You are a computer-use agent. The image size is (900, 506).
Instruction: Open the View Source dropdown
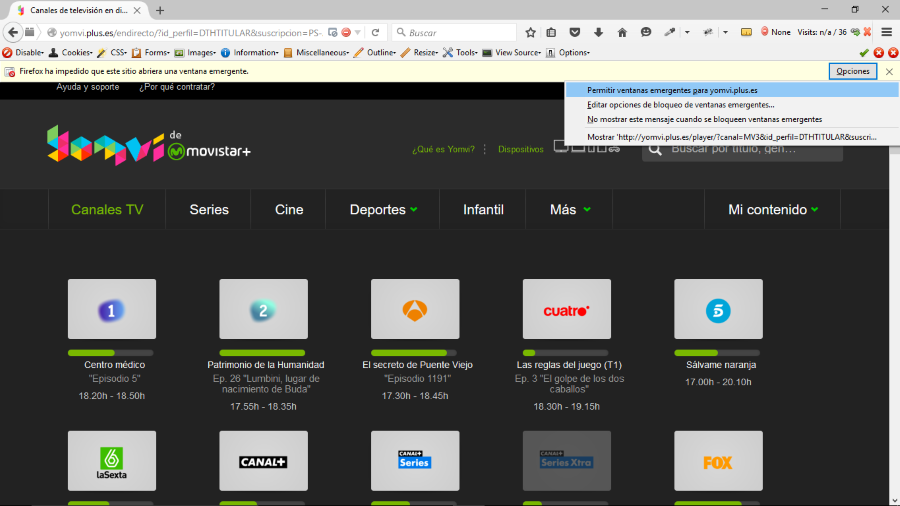511,53
